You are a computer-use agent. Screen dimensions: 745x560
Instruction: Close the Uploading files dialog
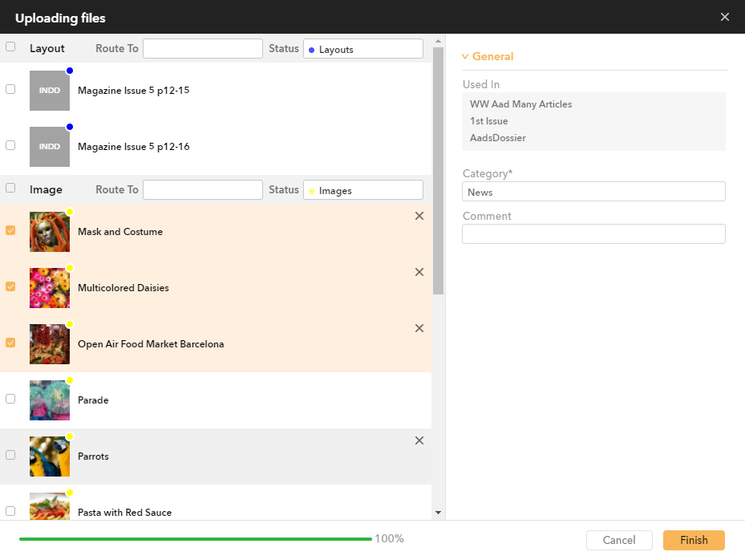(x=725, y=17)
